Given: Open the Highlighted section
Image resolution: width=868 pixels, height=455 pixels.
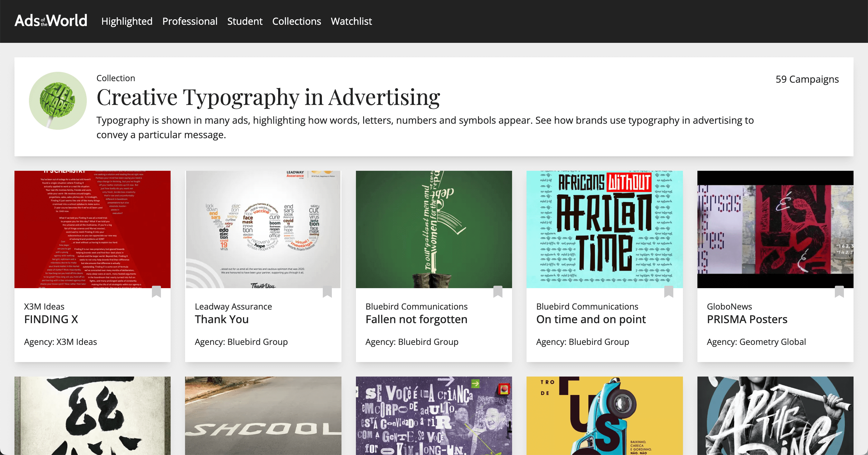Looking at the screenshot, I should pyautogui.click(x=126, y=21).
